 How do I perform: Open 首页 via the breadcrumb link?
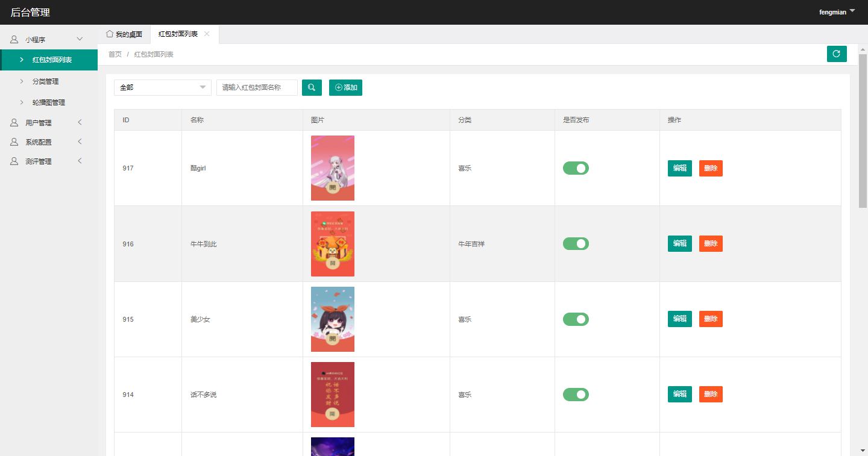(115, 54)
